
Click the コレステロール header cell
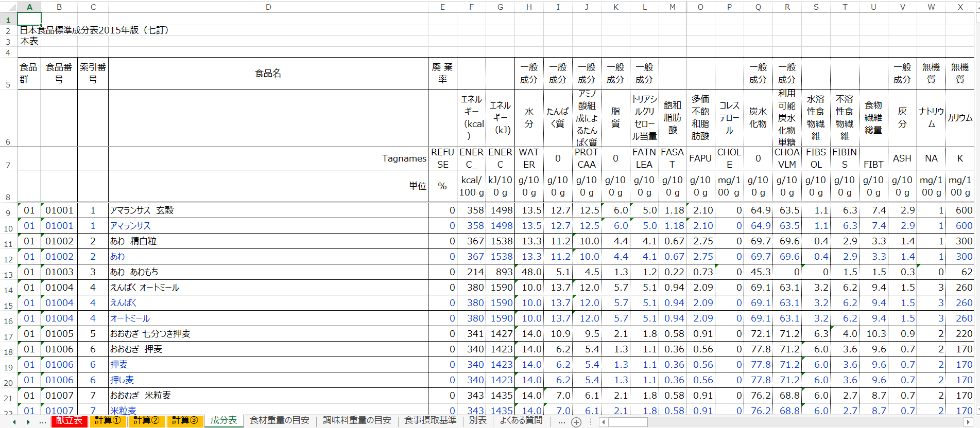pos(729,118)
